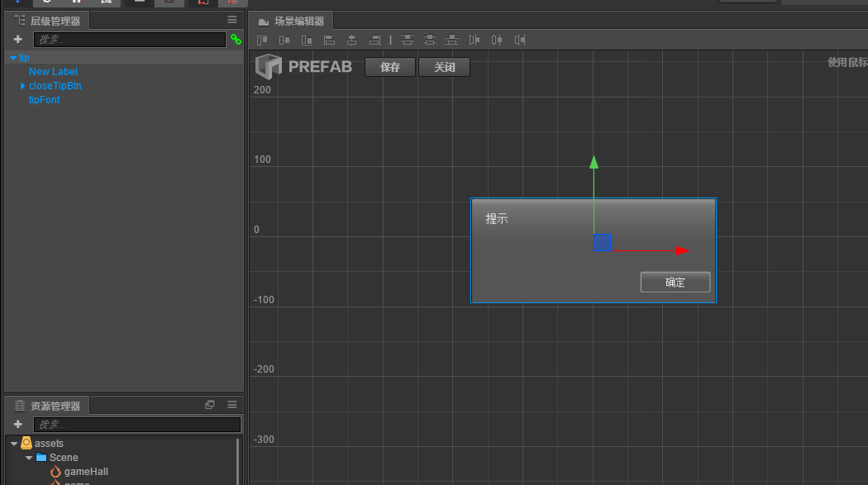
Task: Click the green Y-axis gizmo arrow
Action: tap(594, 162)
